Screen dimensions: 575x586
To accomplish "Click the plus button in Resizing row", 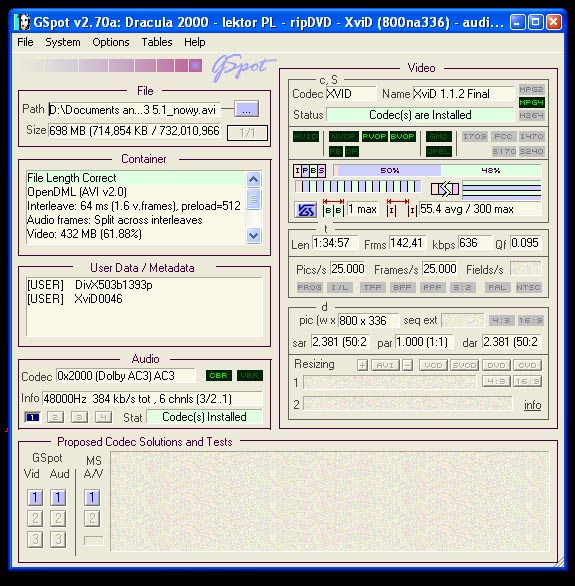I will pos(362,365).
